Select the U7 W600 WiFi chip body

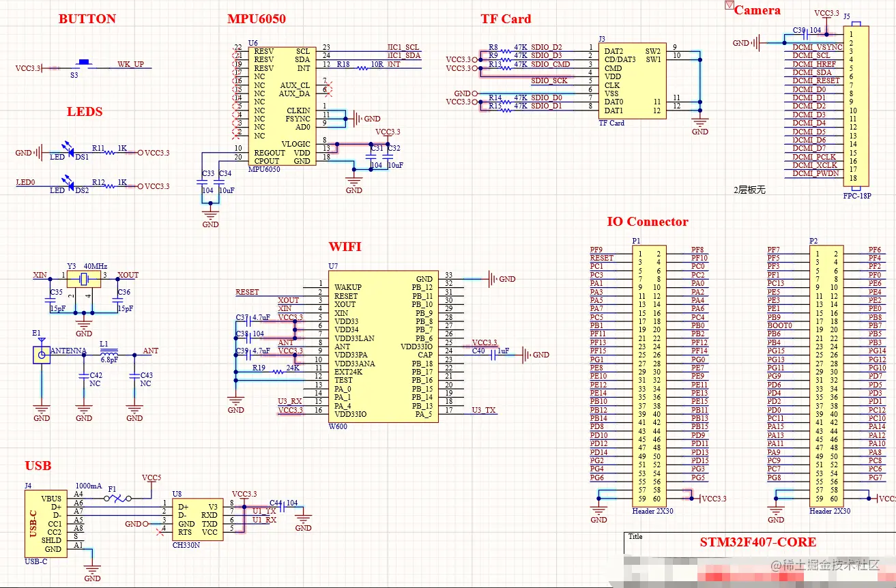click(384, 347)
